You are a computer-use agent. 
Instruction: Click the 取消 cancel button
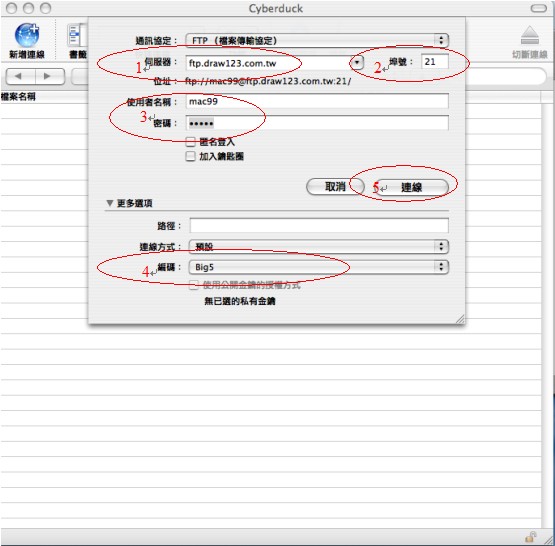pos(335,186)
